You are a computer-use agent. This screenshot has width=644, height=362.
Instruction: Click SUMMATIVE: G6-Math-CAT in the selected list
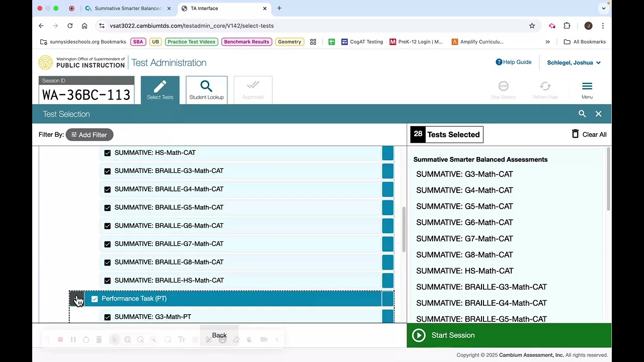(464, 222)
